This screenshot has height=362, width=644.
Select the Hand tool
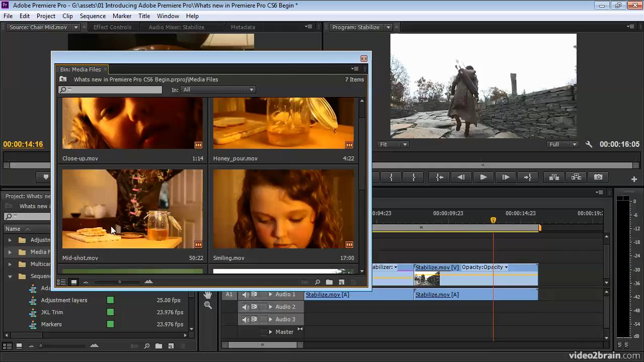click(x=208, y=295)
